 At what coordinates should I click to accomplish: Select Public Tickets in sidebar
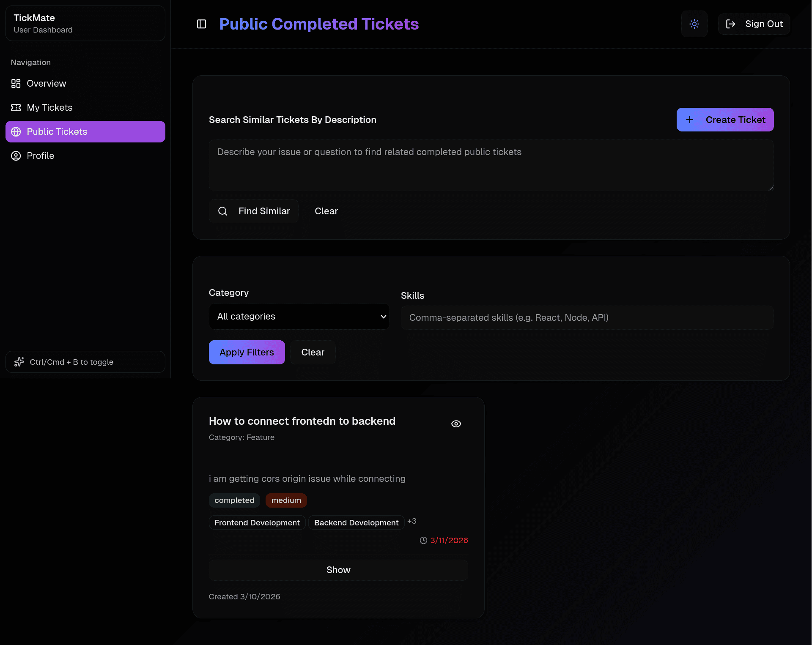(85, 132)
